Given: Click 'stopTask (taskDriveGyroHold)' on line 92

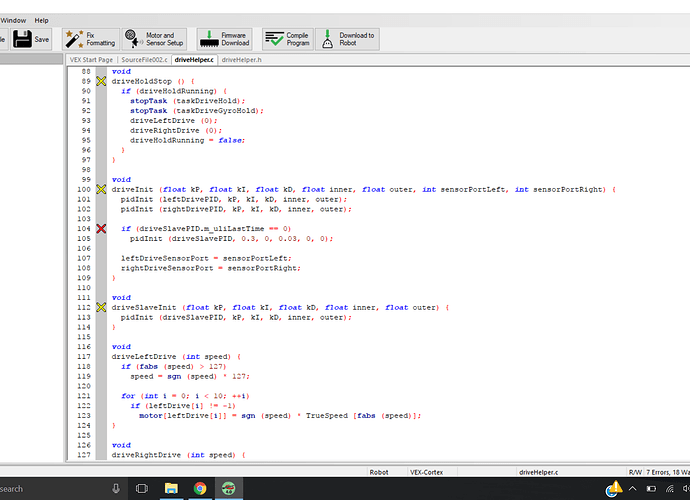Looking at the screenshot, I should pos(196,111).
